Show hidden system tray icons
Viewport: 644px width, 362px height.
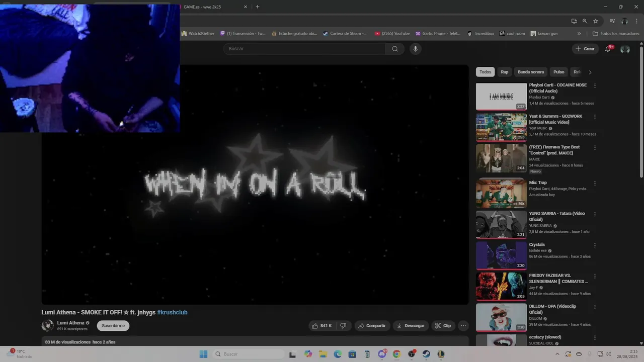[x=557, y=354]
